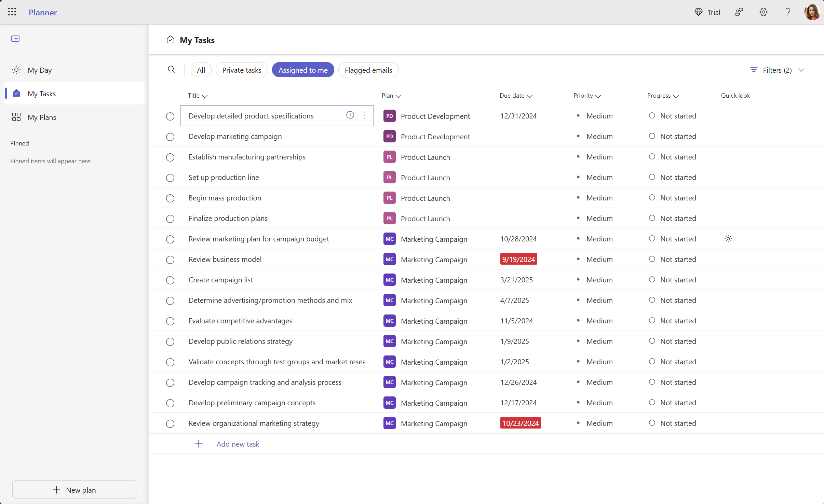Navigate to My Plans section
Image resolution: width=824 pixels, height=504 pixels.
tap(42, 117)
